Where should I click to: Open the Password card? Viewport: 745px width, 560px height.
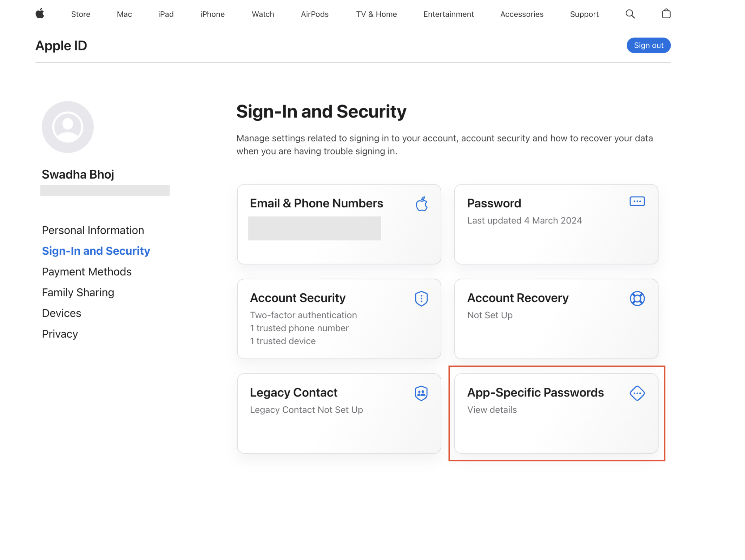coord(556,224)
